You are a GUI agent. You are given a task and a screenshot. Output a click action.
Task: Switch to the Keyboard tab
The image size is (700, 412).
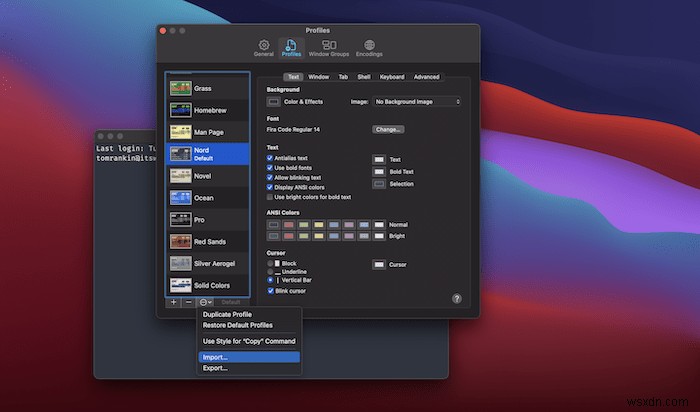(392, 76)
